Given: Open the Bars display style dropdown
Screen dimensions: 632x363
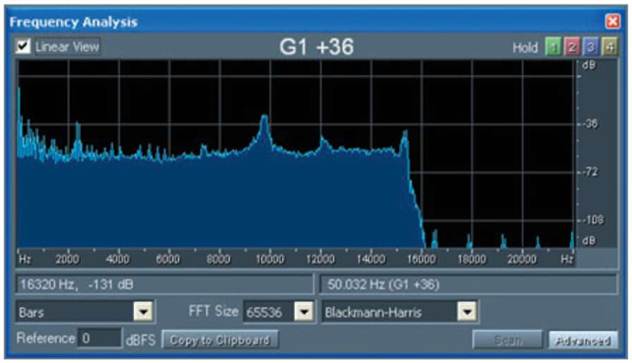Looking at the screenshot, I should click(143, 311).
